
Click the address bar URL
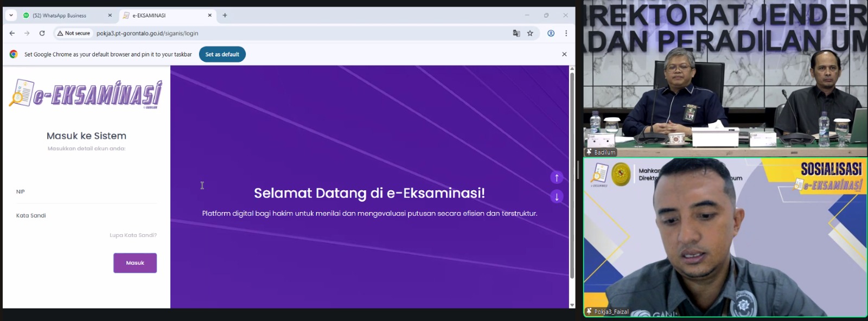148,33
